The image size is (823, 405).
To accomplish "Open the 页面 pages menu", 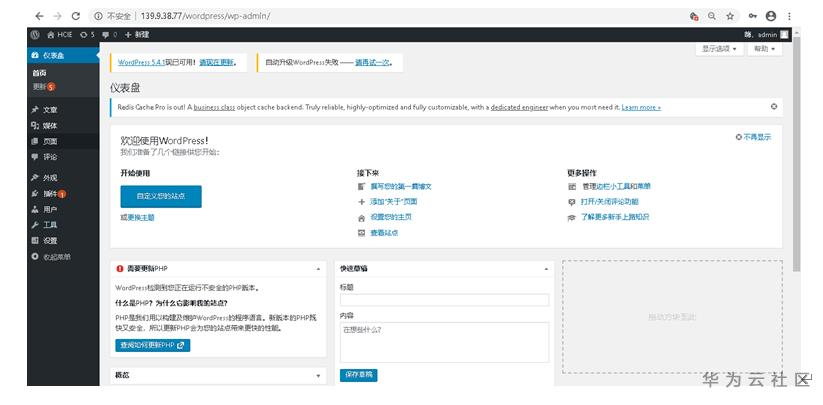I will (x=63, y=141).
